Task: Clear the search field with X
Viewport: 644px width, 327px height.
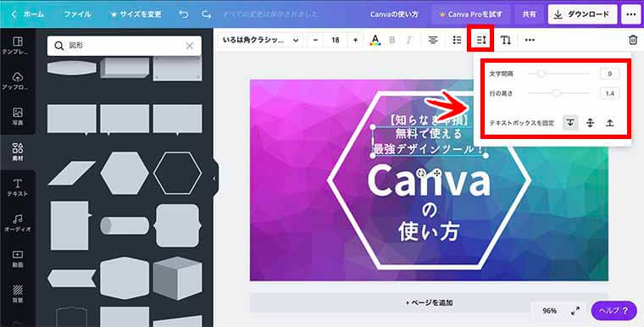Action: tap(189, 46)
